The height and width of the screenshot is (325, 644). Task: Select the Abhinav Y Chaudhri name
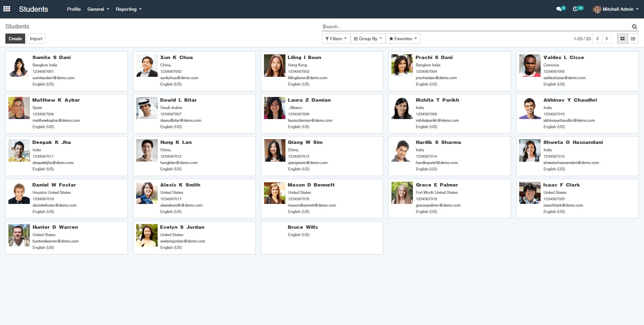(570, 100)
